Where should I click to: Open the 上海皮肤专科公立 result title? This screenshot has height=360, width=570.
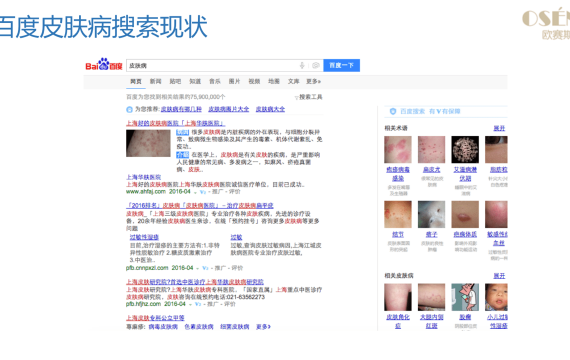tap(155, 318)
